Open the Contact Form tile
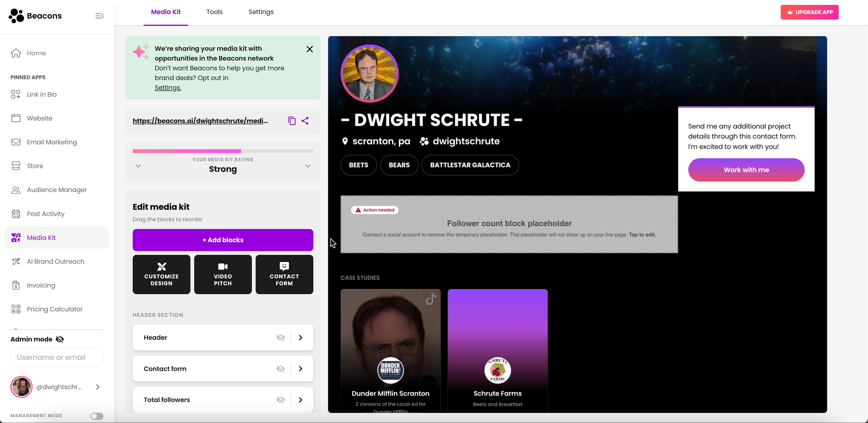This screenshot has width=868, height=423. tap(284, 274)
